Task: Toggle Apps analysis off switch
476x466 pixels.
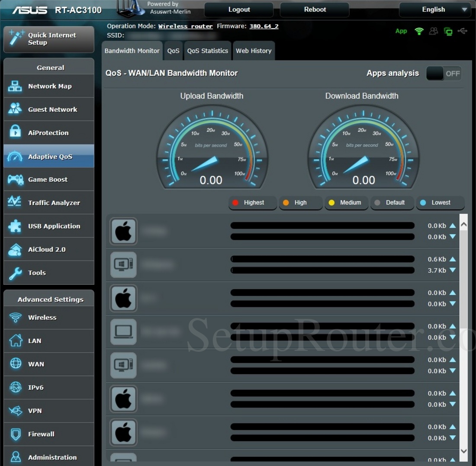Action: click(444, 74)
